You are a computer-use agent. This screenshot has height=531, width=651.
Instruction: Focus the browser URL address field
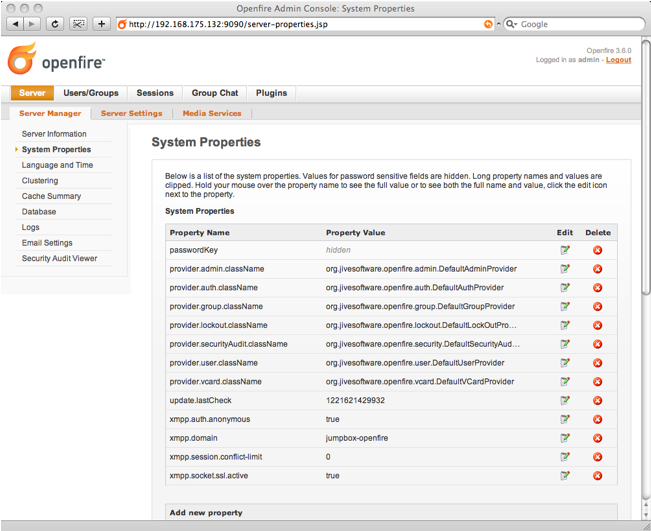[x=305, y=24]
